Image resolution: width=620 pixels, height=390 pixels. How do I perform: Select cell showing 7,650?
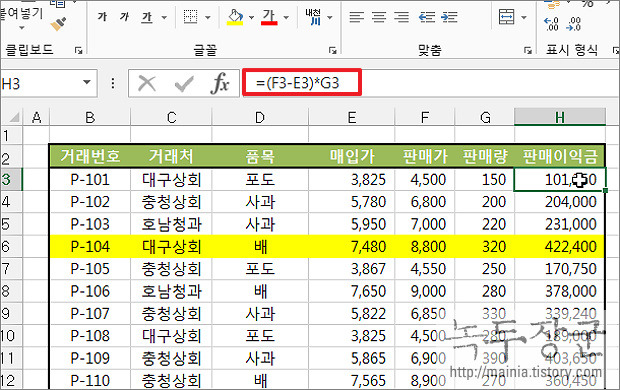[x=352, y=291]
